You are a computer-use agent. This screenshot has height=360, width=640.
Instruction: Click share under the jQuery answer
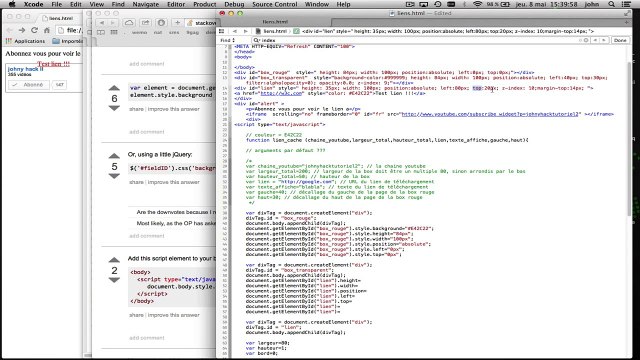(136, 182)
